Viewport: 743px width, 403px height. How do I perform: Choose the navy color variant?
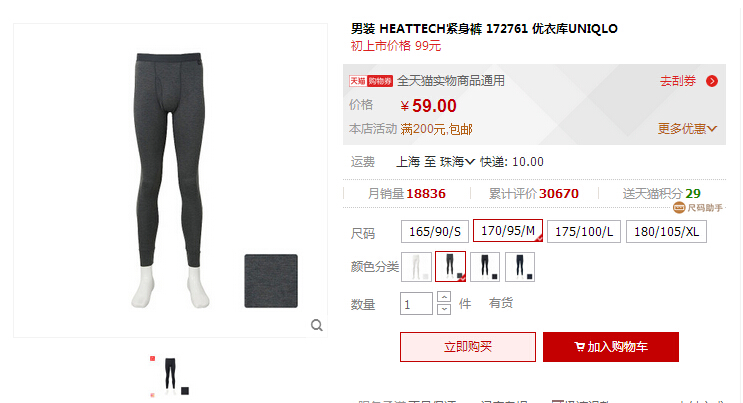(520, 266)
